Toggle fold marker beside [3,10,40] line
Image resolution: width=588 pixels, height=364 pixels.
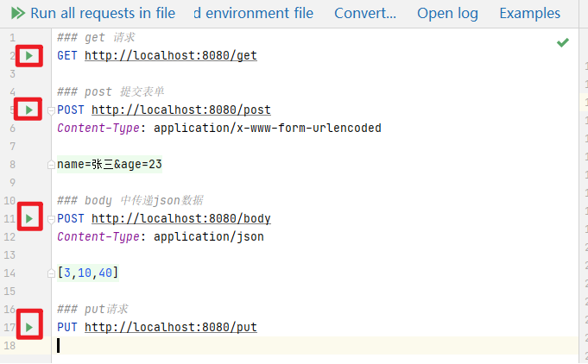52,273
